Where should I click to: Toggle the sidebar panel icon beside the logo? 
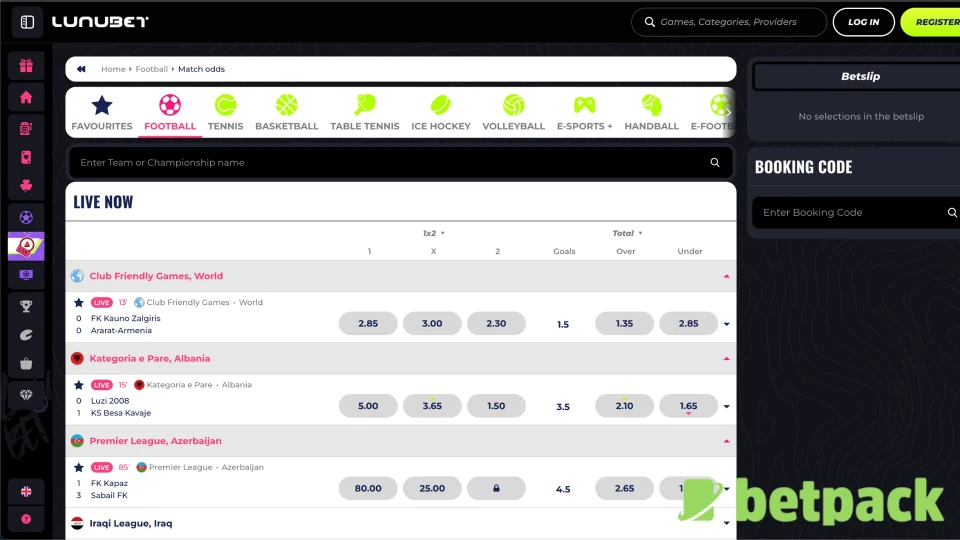click(x=27, y=22)
